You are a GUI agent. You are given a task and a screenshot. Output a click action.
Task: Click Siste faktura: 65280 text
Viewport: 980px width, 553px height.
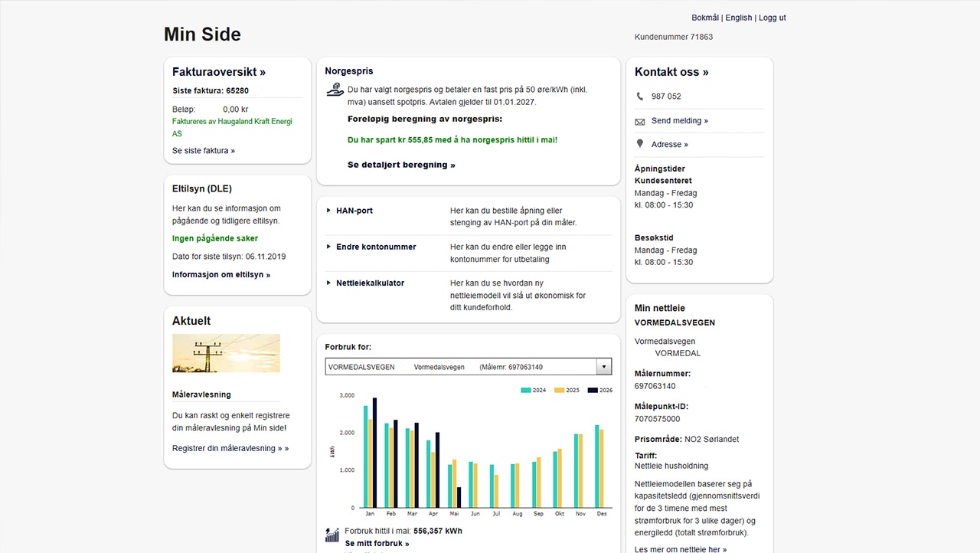tap(211, 90)
